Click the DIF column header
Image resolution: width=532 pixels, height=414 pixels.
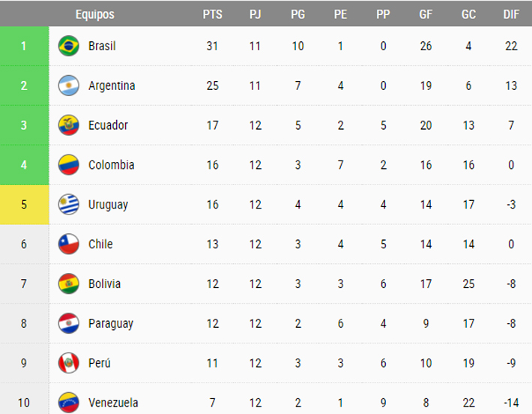tap(511, 14)
